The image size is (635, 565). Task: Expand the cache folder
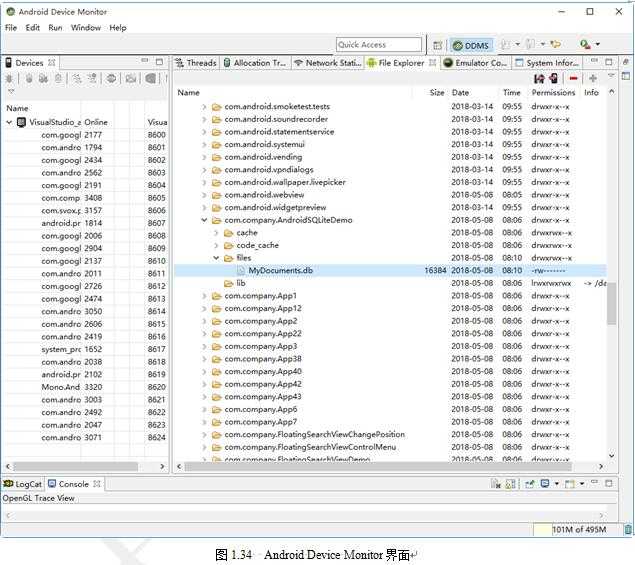216,233
